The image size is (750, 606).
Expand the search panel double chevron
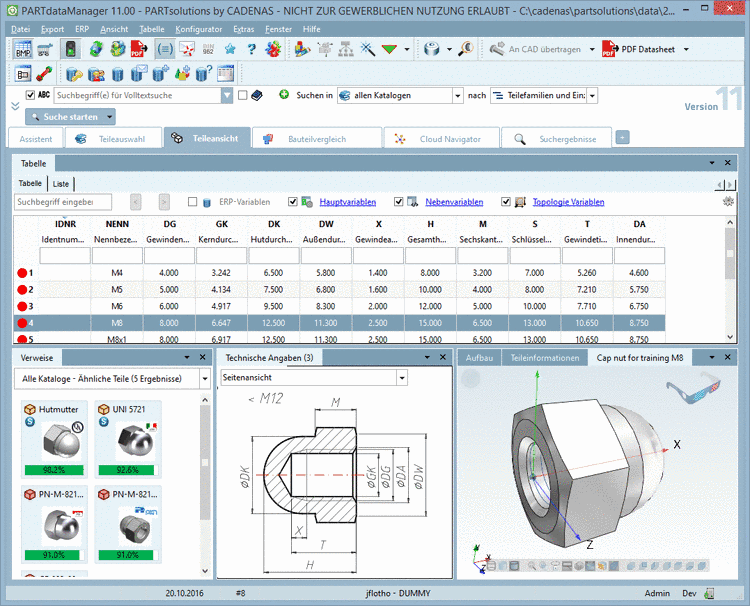[x=15, y=106]
